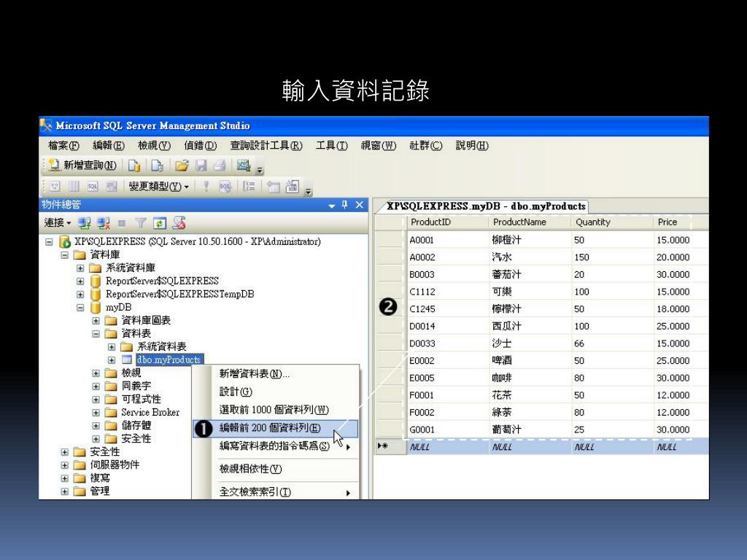747x560 pixels.
Task: Collapse the 資料表 folder
Action: (96, 334)
